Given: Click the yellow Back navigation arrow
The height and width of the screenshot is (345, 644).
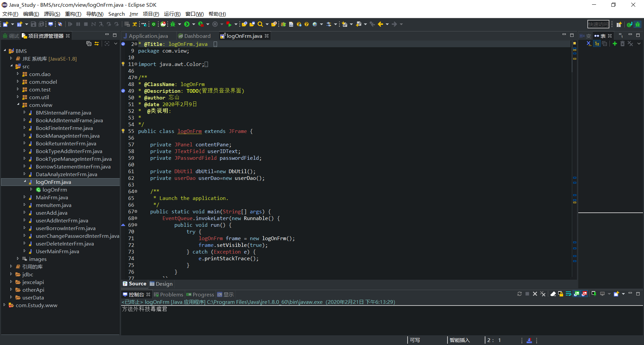Looking at the screenshot, I should (380, 24).
